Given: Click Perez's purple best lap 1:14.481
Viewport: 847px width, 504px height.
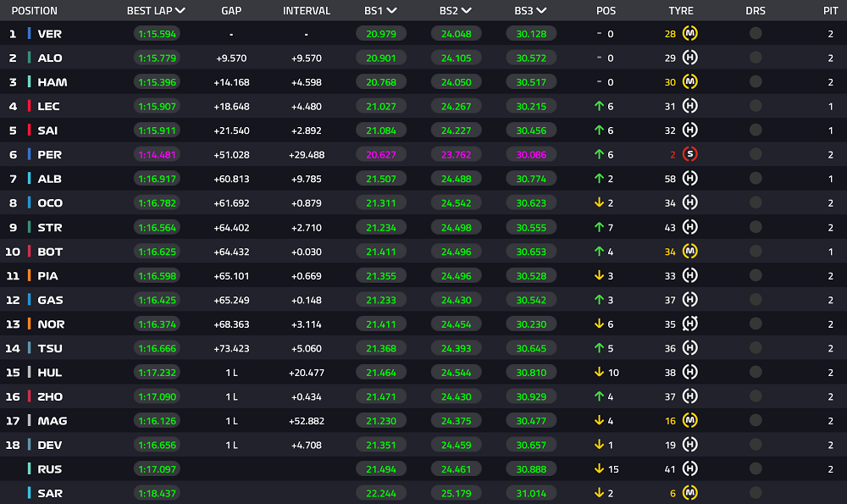Looking at the screenshot, I should point(158,154).
